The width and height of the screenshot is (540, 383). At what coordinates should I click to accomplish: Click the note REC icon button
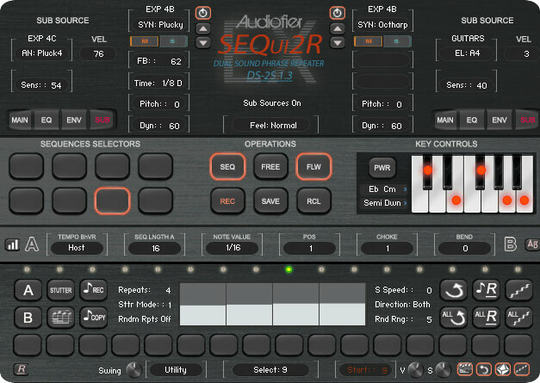94,290
